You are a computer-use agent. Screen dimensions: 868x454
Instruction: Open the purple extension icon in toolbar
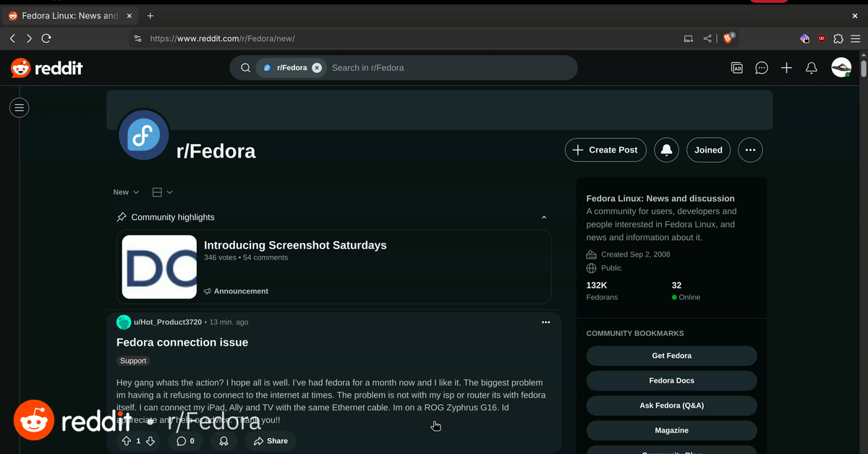coord(805,38)
